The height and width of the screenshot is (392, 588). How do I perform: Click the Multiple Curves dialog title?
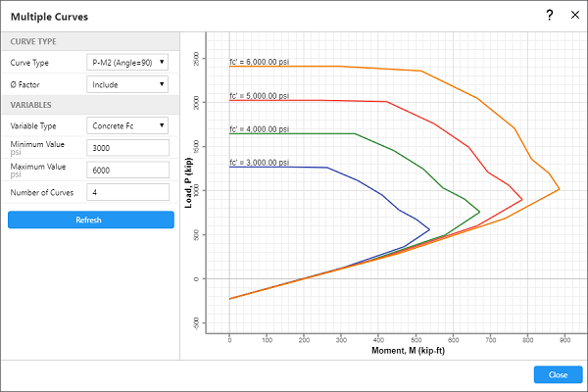(47, 16)
